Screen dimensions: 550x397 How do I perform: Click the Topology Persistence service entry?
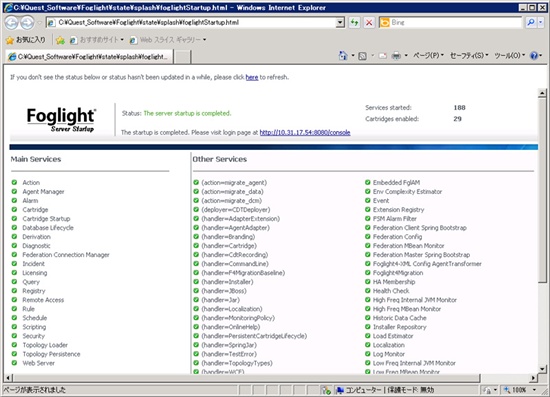[x=51, y=354]
